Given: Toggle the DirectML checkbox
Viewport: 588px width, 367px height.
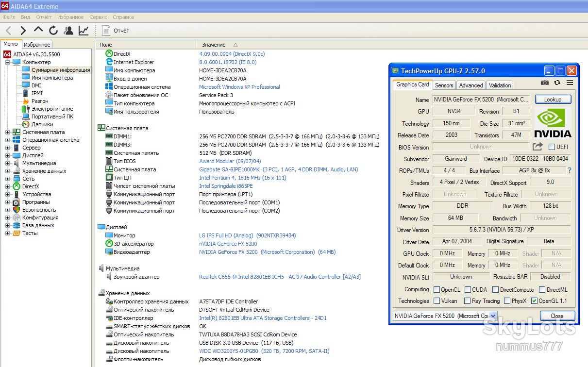Looking at the screenshot, I should 542,289.
